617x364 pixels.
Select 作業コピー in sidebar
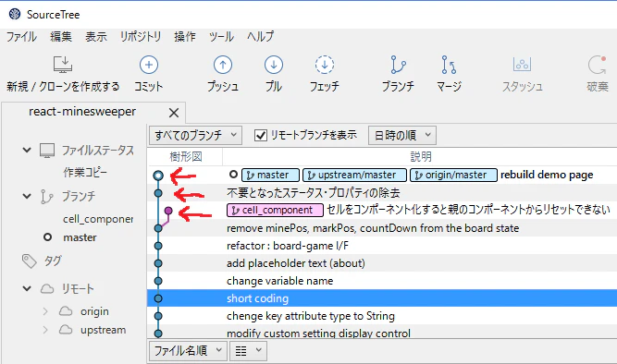pos(85,173)
